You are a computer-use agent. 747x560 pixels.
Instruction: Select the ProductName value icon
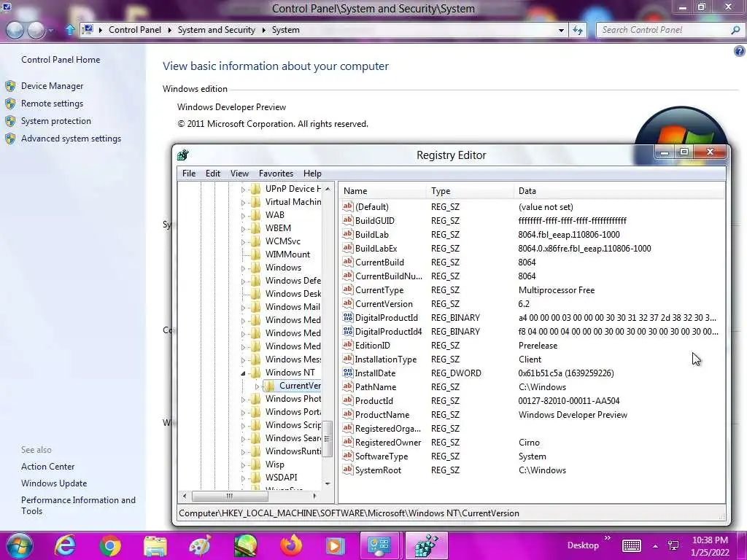tap(348, 415)
